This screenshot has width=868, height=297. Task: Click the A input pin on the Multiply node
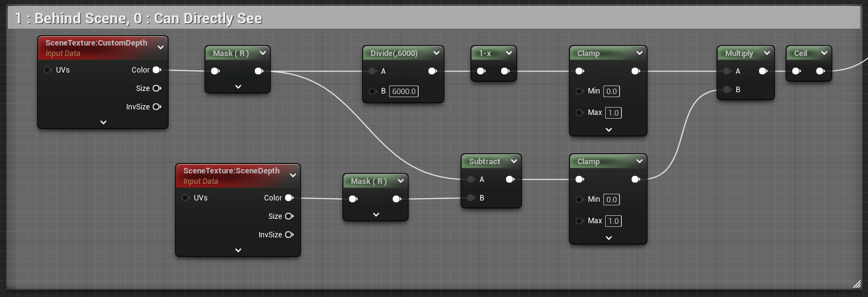point(727,71)
